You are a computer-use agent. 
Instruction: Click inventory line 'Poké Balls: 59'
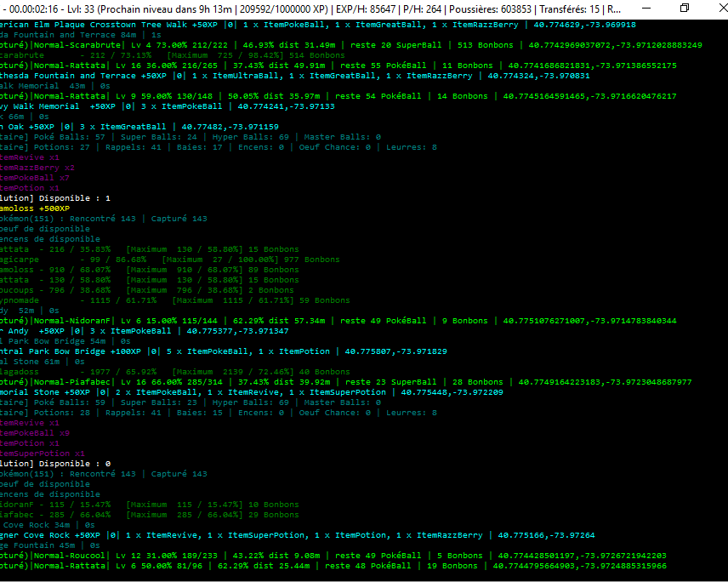point(191,402)
